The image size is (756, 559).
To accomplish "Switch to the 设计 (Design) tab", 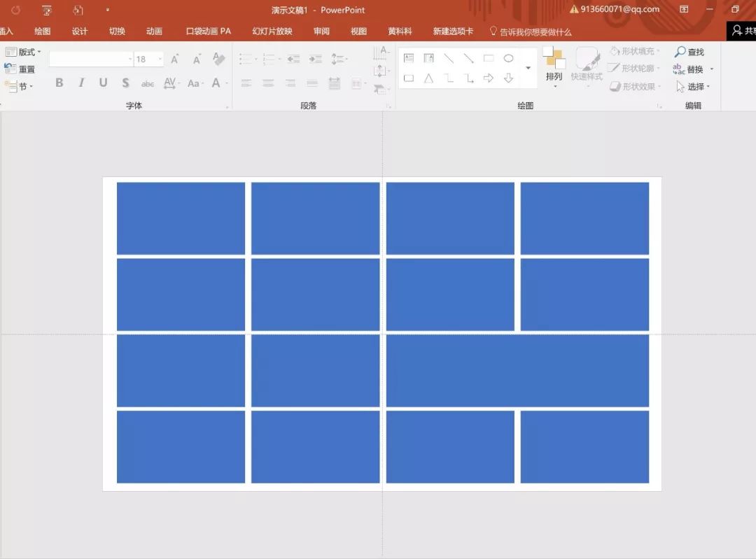I will 80,31.
